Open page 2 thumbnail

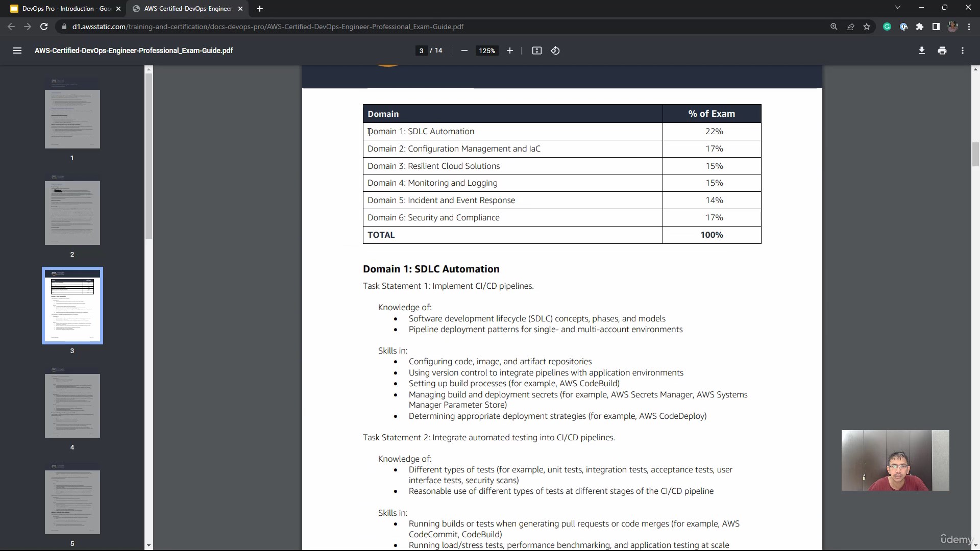pyautogui.click(x=72, y=209)
